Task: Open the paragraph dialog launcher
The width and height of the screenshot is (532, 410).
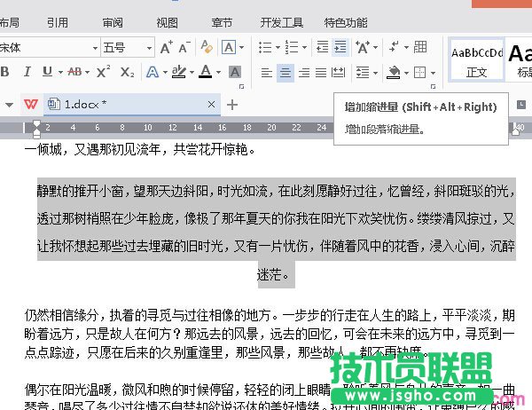Action: [x=434, y=87]
